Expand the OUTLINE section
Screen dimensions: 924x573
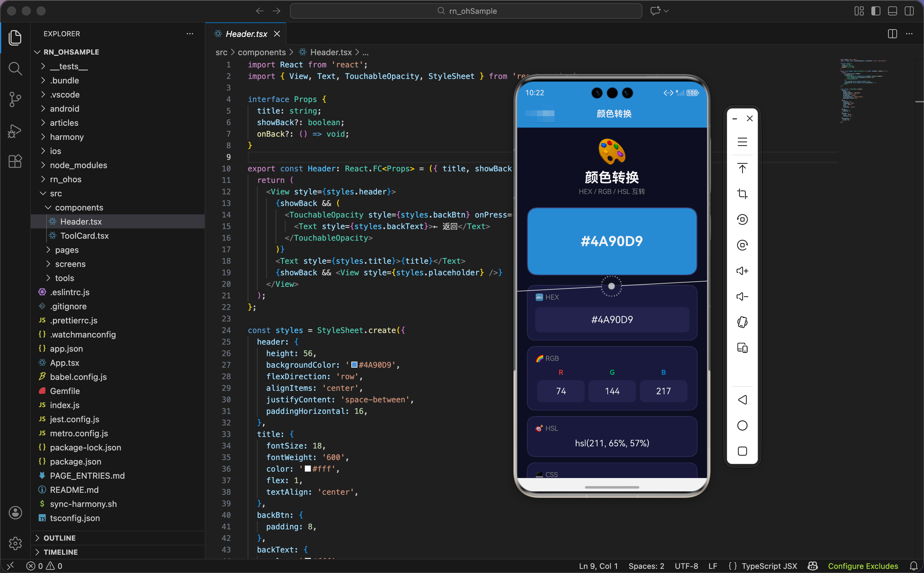(x=59, y=538)
